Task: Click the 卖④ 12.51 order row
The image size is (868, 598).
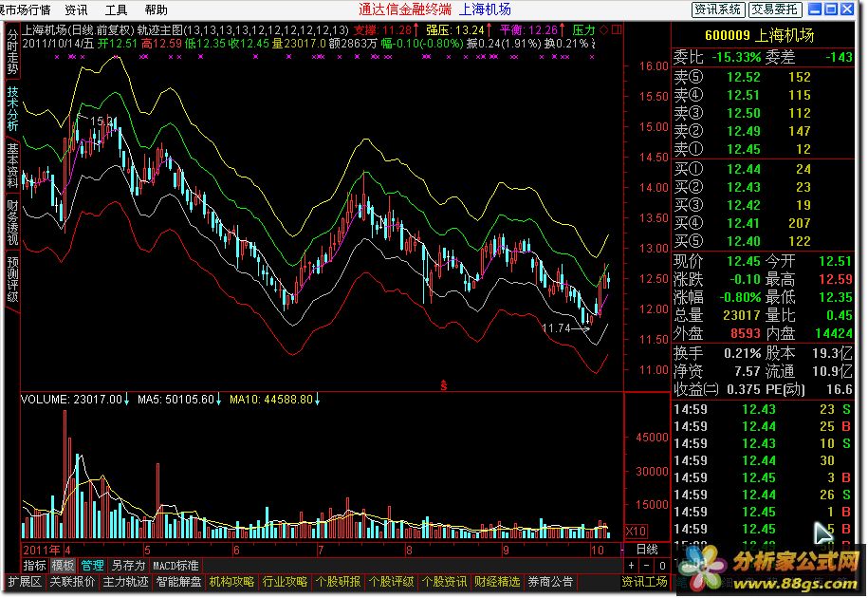Action: (x=763, y=95)
